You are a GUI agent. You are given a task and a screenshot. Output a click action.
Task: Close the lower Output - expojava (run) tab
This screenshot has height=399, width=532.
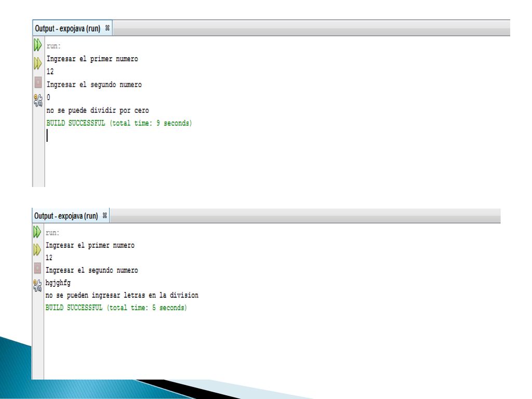click(x=104, y=215)
